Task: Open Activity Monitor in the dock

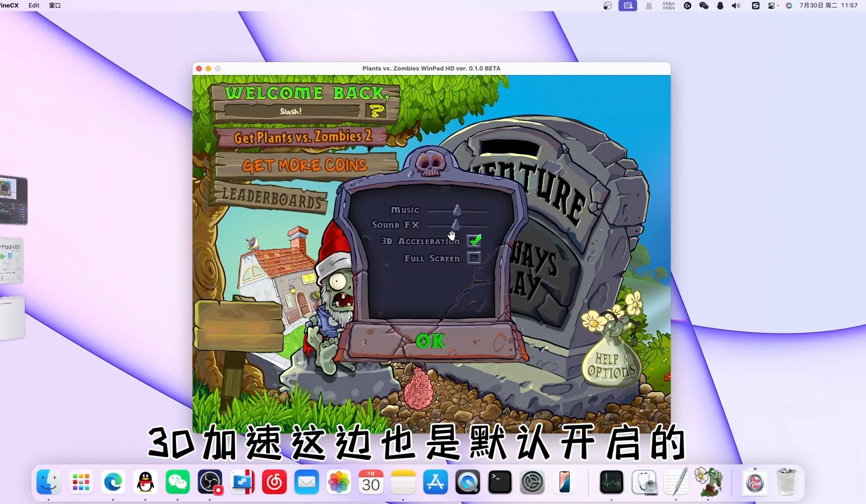Action: (x=611, y=482)
